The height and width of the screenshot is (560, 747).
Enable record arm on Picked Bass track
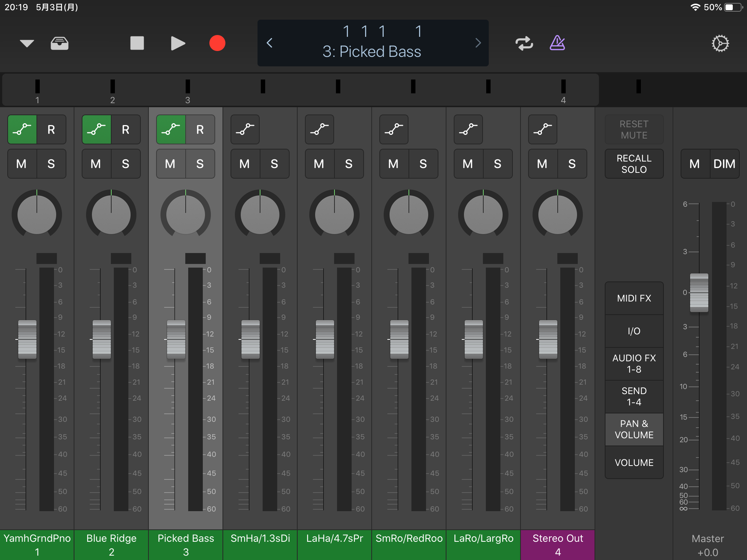click(200, 129)
